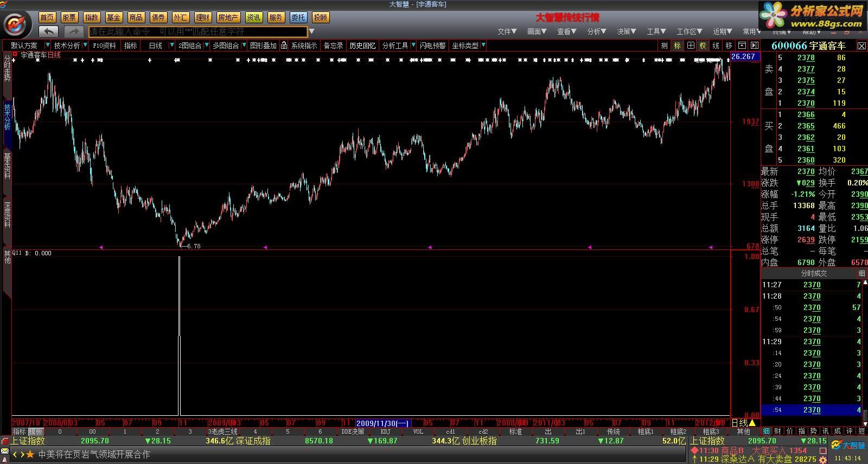
Task: Toggle the 权 ex-rights adjustment icon
Action: point(703,46)
